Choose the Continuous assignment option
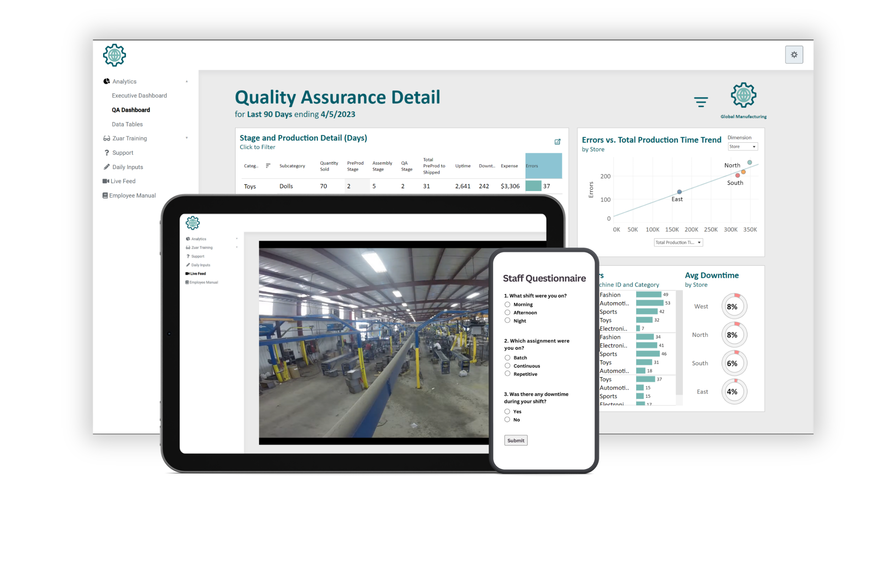 pyautogui.click(x=507, y=366)
